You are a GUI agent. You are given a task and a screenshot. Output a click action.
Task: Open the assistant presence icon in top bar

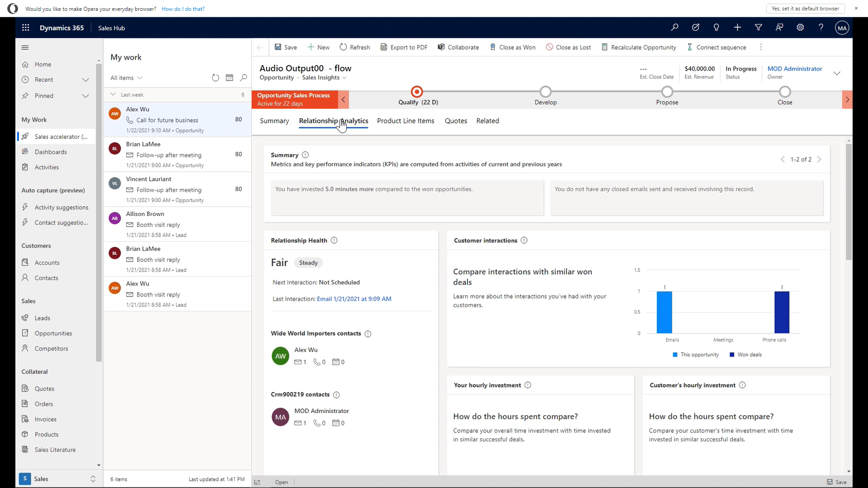pos(779,28)
